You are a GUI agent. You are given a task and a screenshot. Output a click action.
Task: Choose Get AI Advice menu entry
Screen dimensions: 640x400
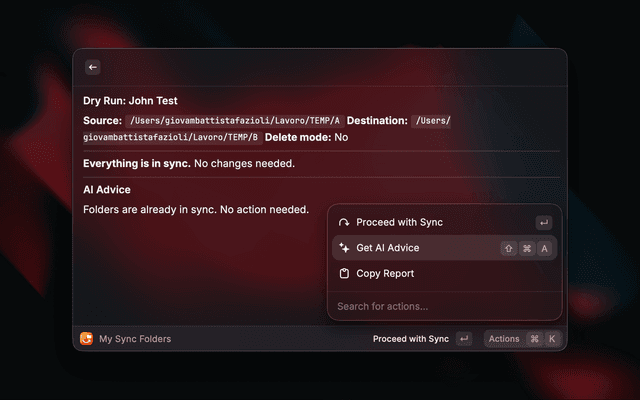click(388, 248)
